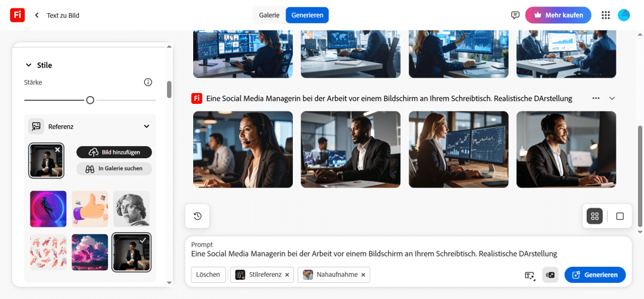Click Bild hinzufügen to upload a reference
This screenshot has height=299, width=644.
coord(114,152)
